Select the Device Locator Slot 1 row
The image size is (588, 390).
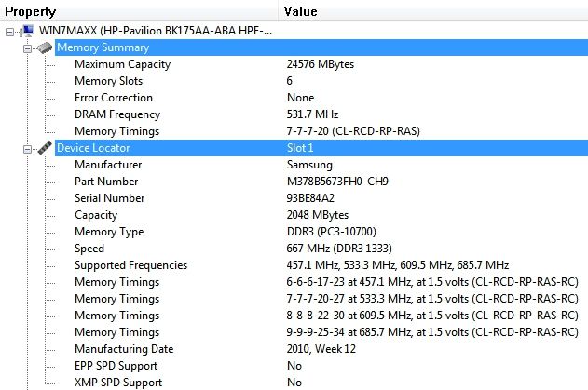[321, 148]
